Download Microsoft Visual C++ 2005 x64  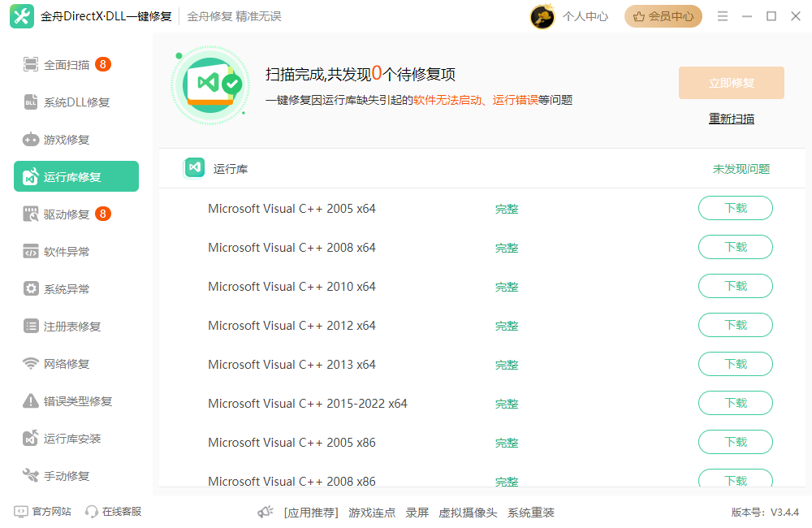(735, 208)
